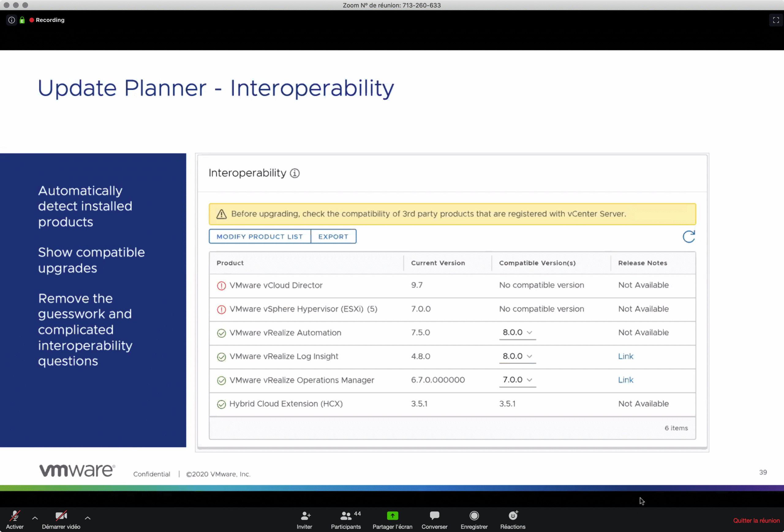Click current version 9.7 cell
Viewport: 784px width, 532px height.
point(417,285)
